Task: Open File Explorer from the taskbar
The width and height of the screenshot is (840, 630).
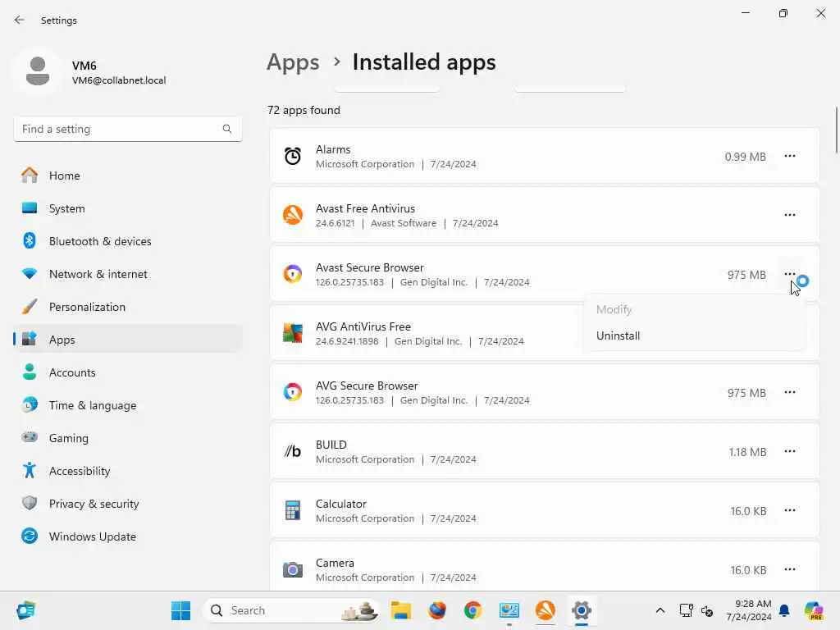Action: click(x=400, y=610)
